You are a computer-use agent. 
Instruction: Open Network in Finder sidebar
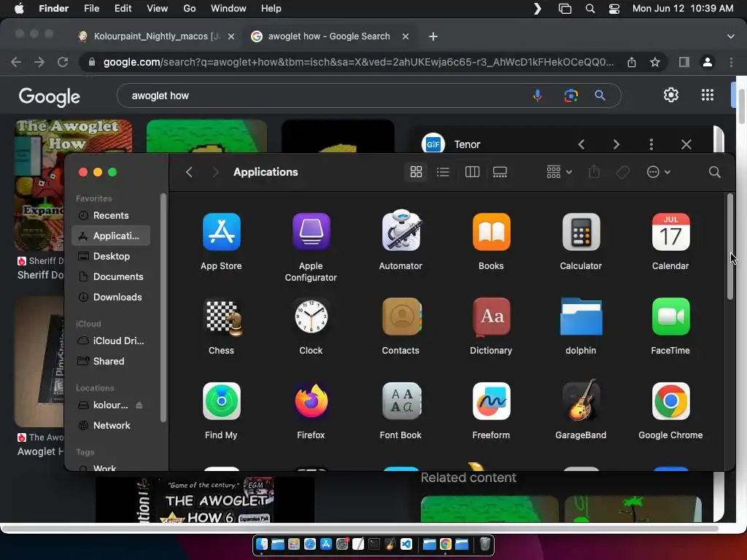click(111, 426)
